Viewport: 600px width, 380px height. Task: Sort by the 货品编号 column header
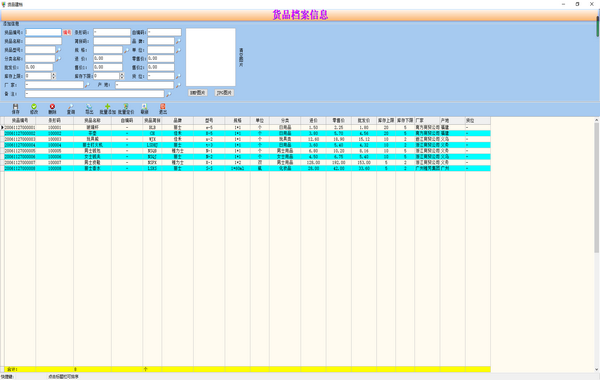click(20, 121)
